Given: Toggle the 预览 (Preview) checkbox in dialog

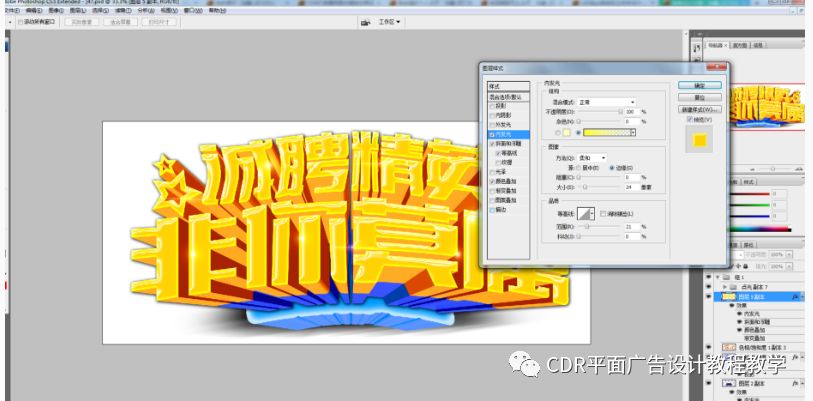Looking at the screenshot, I should [689, 120].
